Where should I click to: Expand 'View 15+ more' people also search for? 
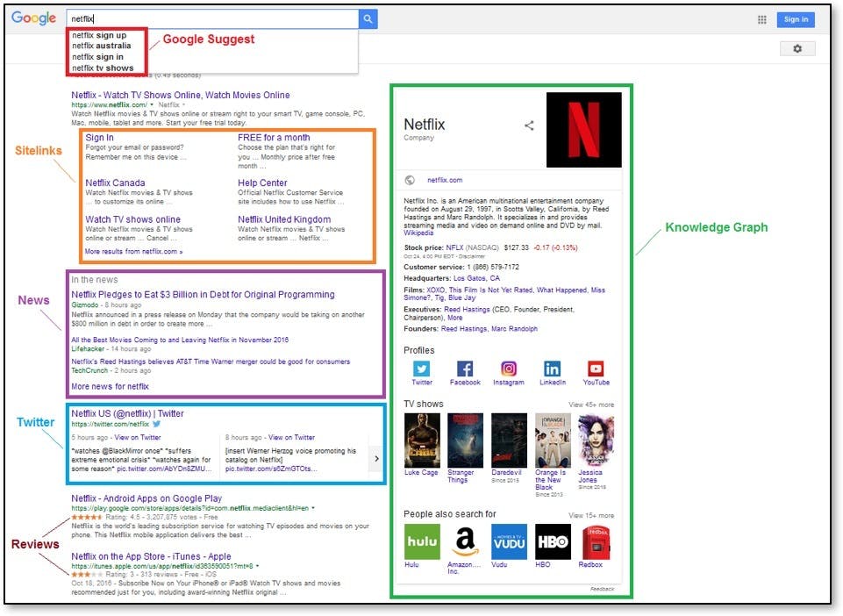591,515
